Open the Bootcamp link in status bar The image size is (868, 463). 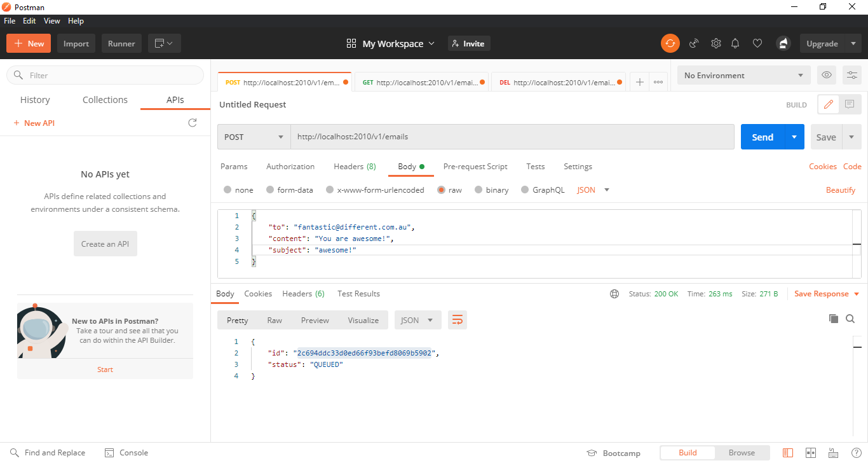614,453
